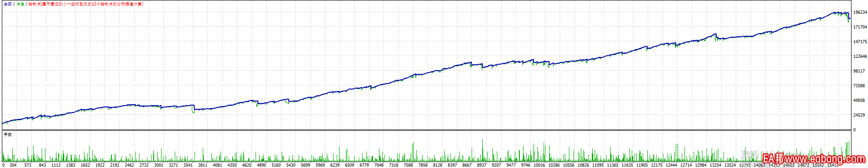The height and width of the screenshot is (168, 868).
Task: Click trade number 12714 on the horizontal axis
Action: [686, 165]
